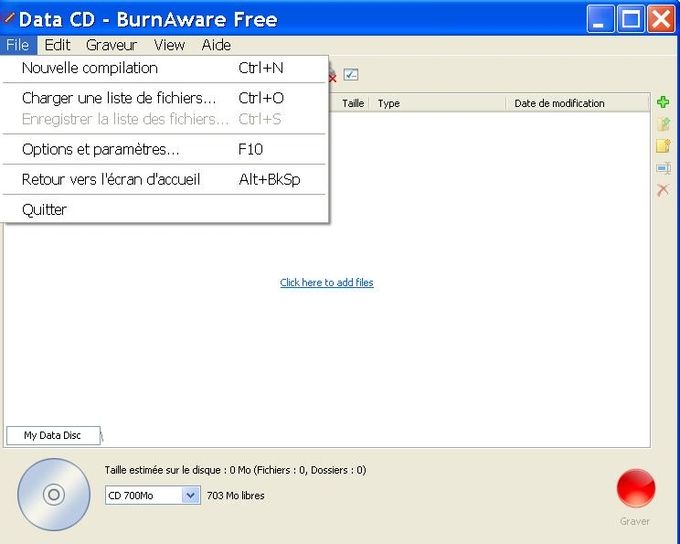The height and width of the screenshot is (544, 680).
Task: Choose Quitter from the File menu
Action: point(164,210)
